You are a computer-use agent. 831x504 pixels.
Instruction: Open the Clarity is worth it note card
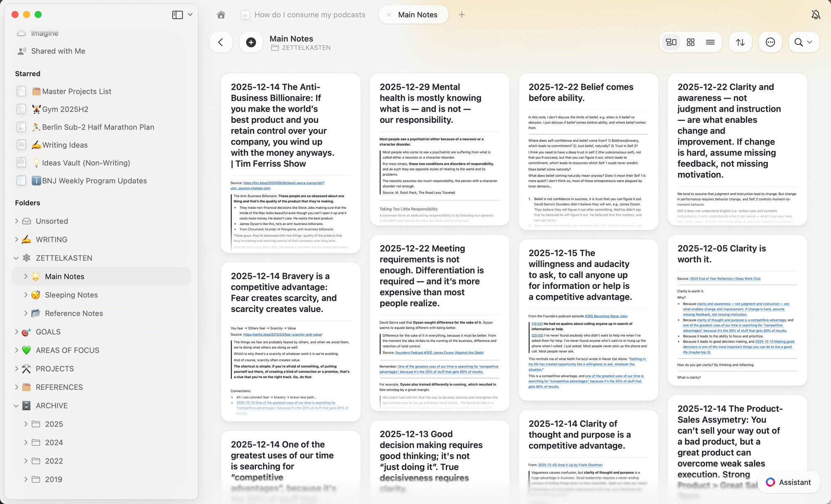coord(722,254)
